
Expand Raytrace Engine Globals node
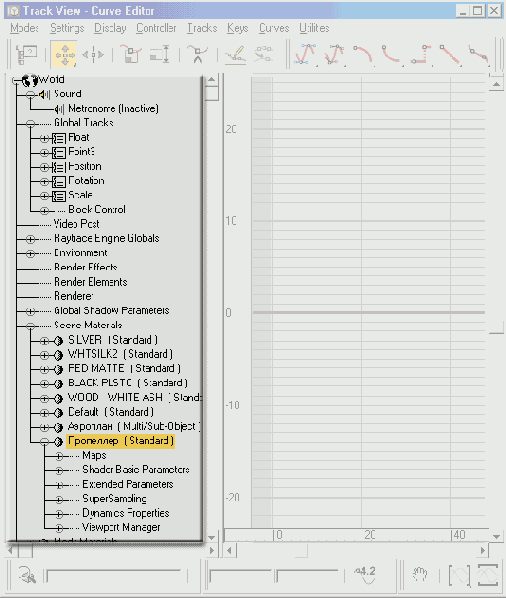[31, 239]
